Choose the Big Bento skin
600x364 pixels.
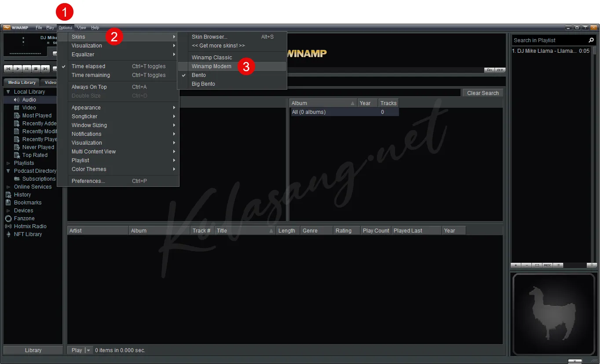click(232, 84)
